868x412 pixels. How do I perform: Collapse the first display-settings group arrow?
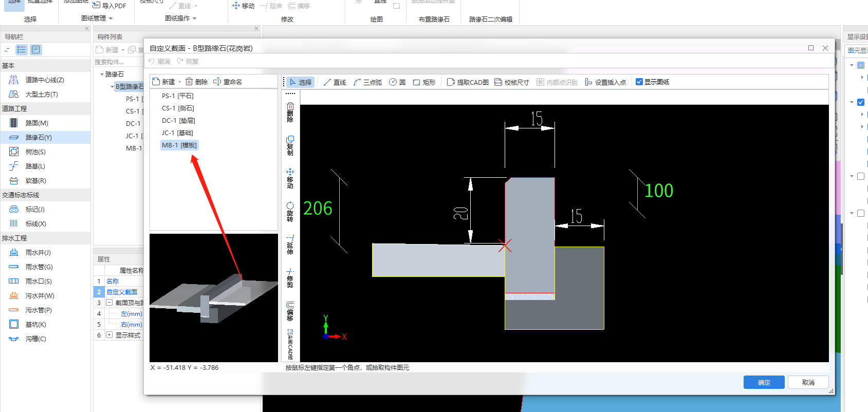point(852,65)
